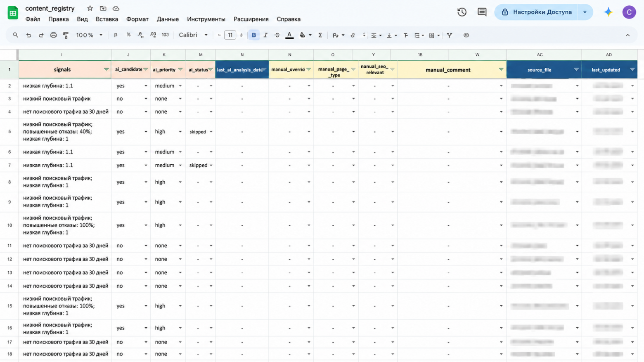Open the 100% zoom dropdown

(x=89, y=35)
